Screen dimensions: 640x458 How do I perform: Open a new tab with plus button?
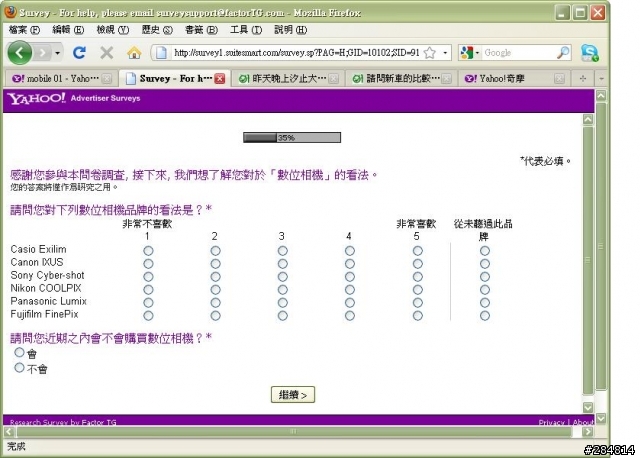[x=582, y=78]
